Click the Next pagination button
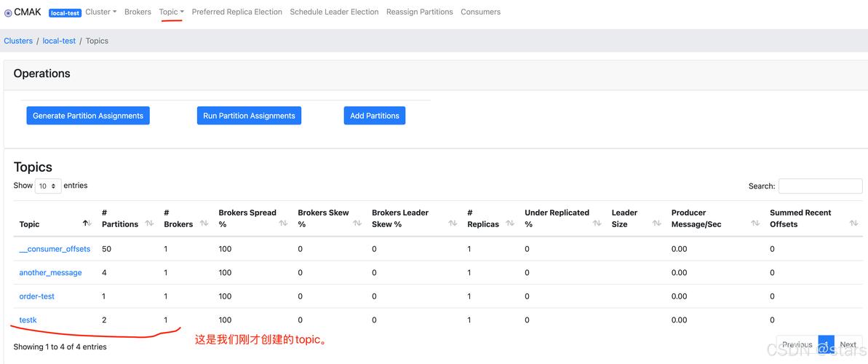Screen dimensions: 868x364 [x=848, y=344]
